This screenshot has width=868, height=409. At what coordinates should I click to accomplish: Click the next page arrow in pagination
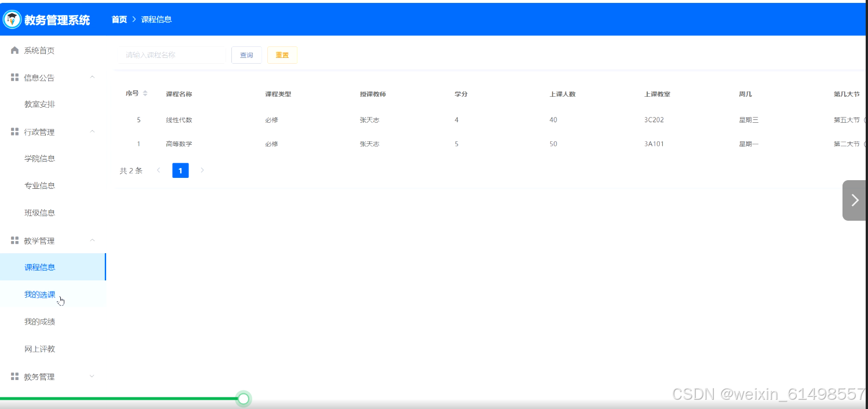[x=202, y=170]
